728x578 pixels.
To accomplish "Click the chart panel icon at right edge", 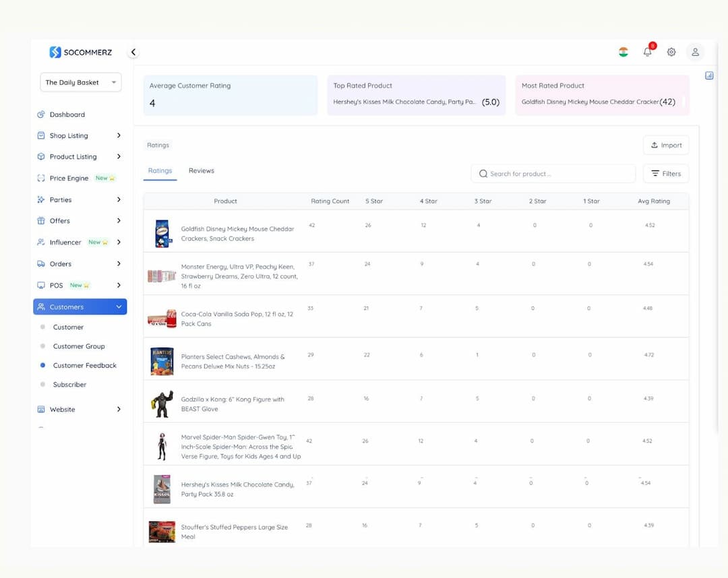I will 709,75.
